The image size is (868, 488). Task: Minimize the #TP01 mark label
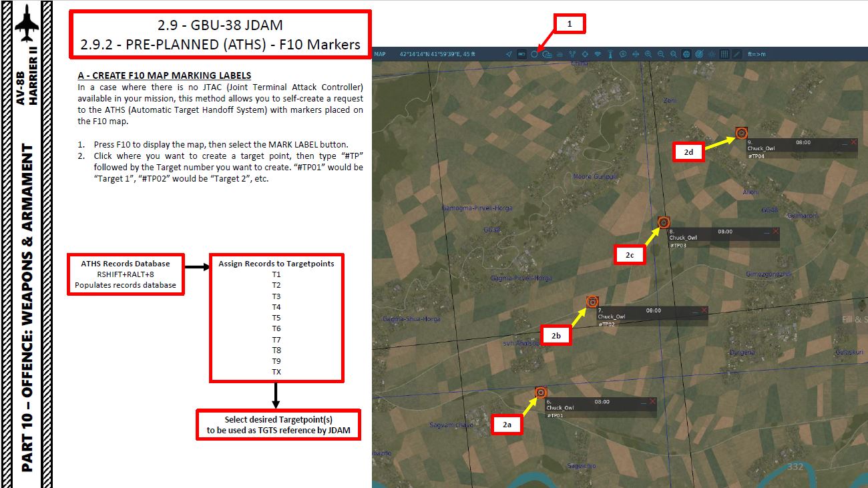(643, 402)
